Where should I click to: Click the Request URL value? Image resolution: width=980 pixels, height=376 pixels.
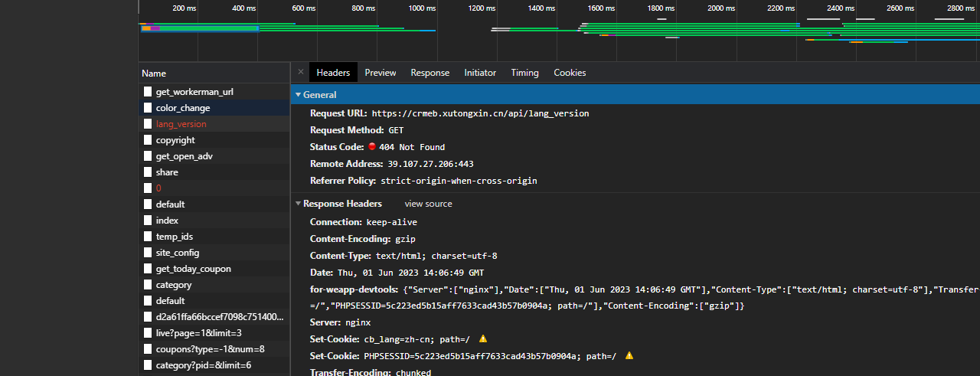(x=480, y=113)
